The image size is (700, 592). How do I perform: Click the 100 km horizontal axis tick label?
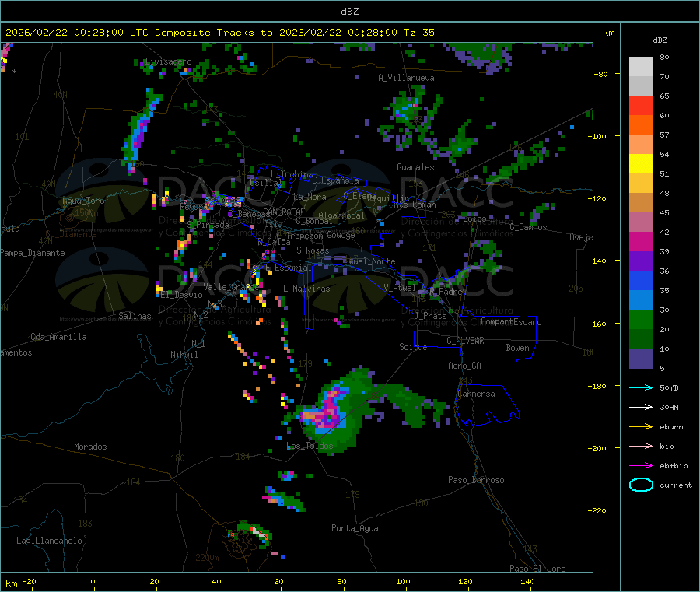pos(403,581)
